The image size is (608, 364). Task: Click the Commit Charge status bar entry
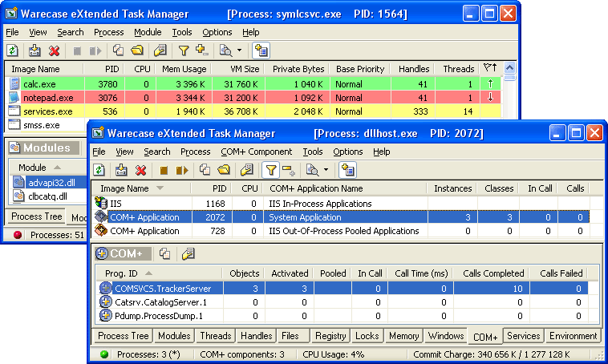point(491,354)
